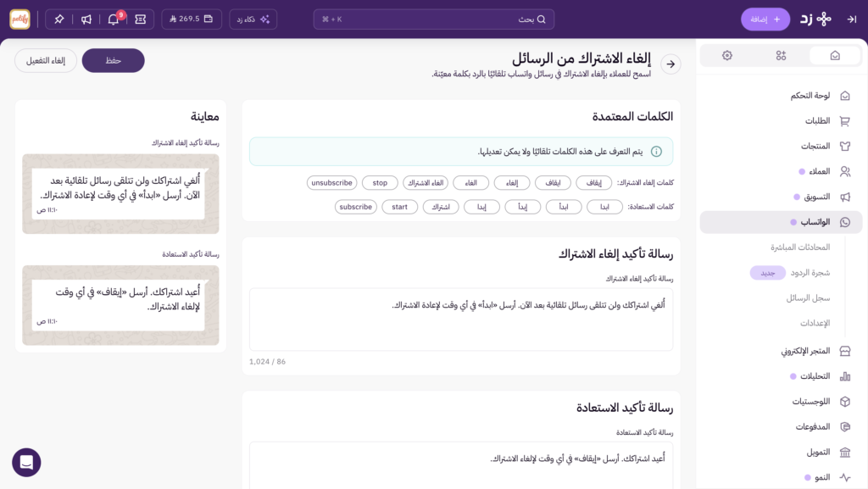Click the Zid logo

click(x=815, y=19)
